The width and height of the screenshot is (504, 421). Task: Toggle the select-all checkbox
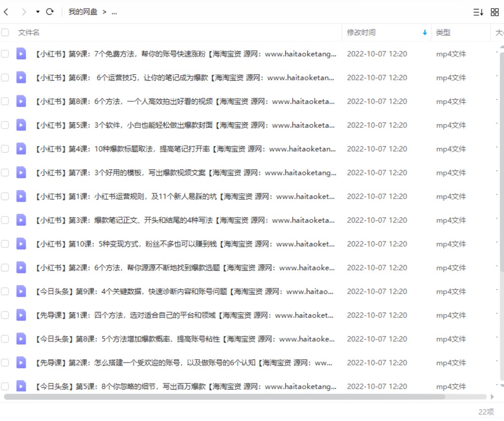pyautogui.click(x=5, y=32)
